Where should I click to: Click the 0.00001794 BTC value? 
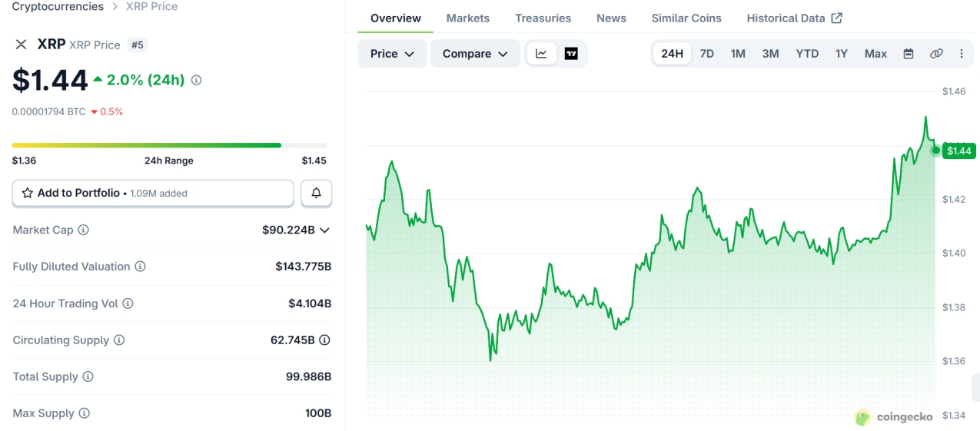click(x=48, y=111)
